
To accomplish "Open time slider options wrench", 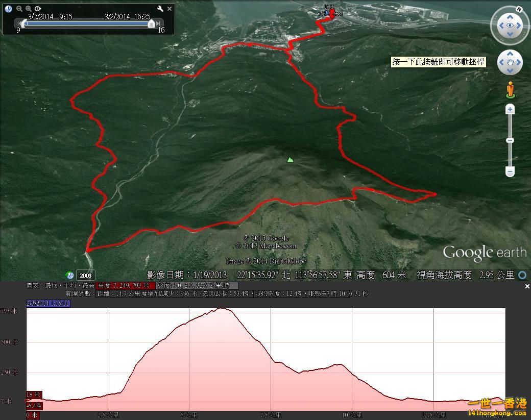I will [160, 9].
